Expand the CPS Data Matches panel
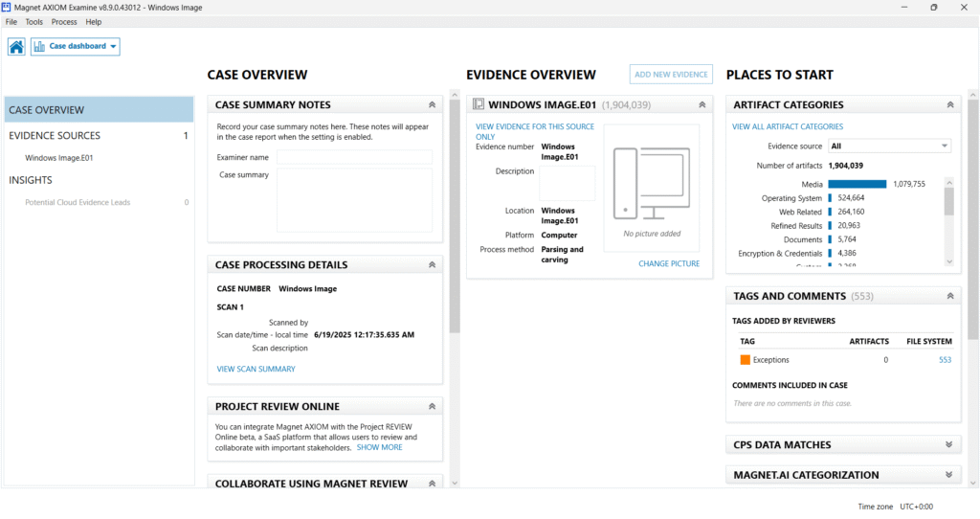Screen dimensions: 980x519 click(948, 444)
